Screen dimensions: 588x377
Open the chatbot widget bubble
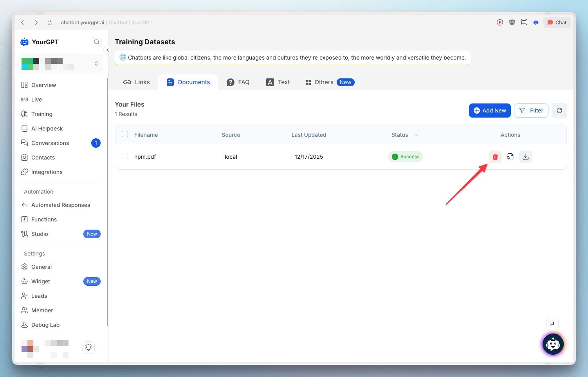553,344
